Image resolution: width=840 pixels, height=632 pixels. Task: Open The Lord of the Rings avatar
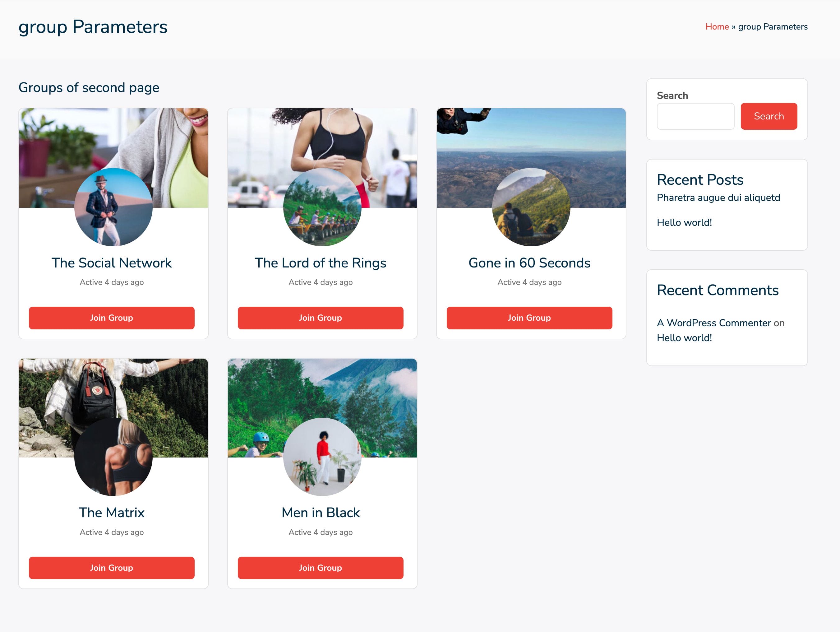[x=322, y=207]
